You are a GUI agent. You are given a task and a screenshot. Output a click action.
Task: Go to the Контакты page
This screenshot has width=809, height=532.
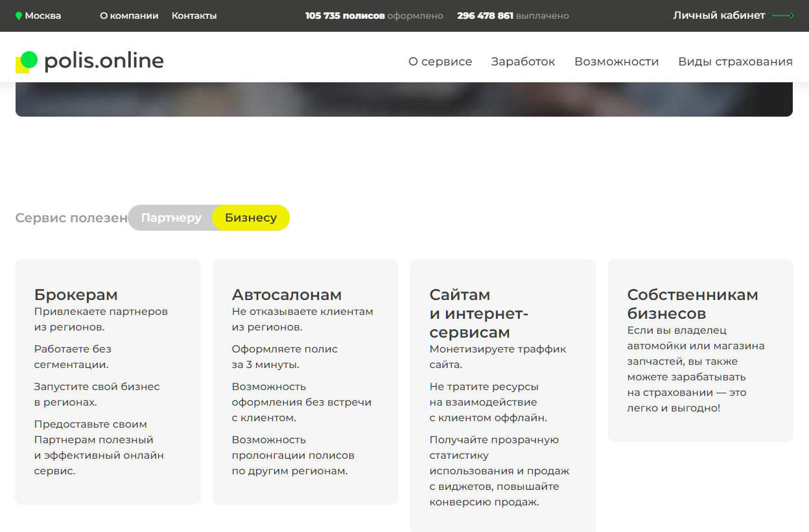click(194, 16)
